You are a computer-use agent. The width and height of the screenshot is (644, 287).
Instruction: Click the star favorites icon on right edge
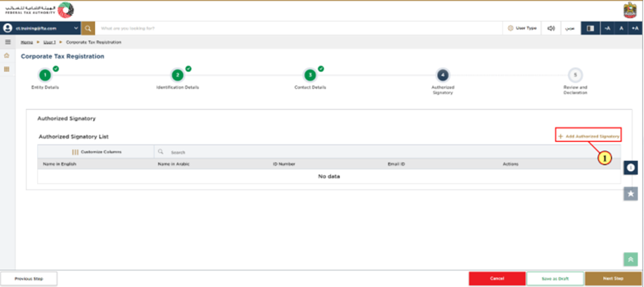click(x=630, y=193)
